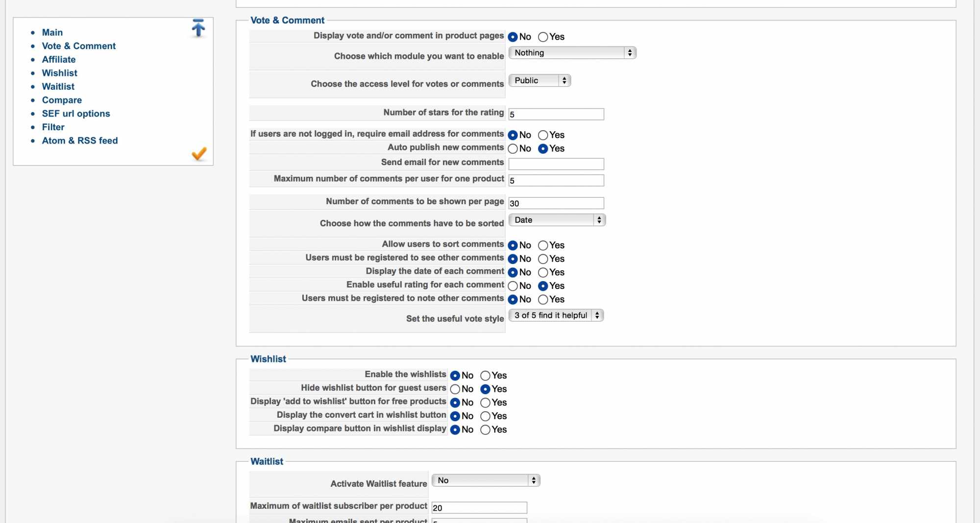The image size is (980, 523).
Task: Navigate to Atom & RSS feed link
Action: [x=80, y=141]
